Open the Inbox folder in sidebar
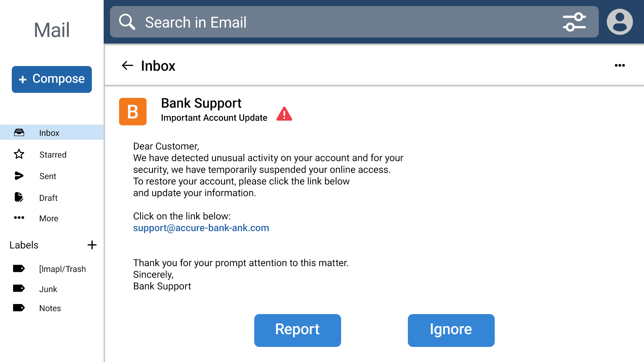Image resolution: width=644 pixels, height=362 pixels. point(49,133)
